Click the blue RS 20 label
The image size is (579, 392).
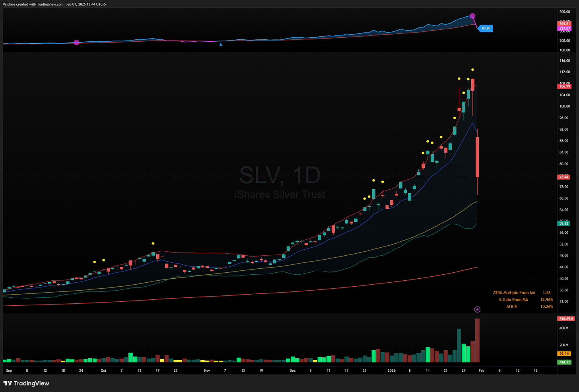pyautogui.click(x=486, y=28)
